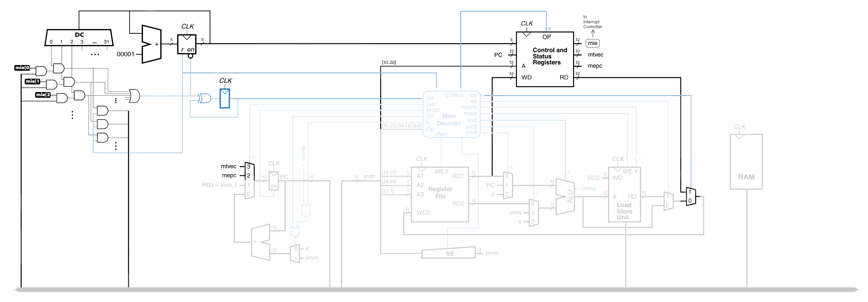The height and width of the screenshot is (302, 868).
Task: Click the [31:20] bus label
Action: (389, 62)
